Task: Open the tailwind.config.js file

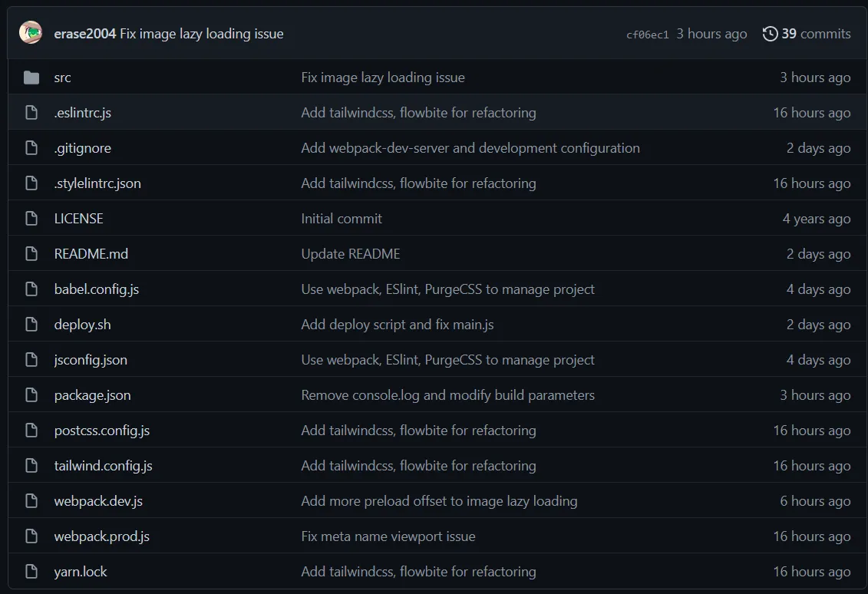Action: coord(103,466)
